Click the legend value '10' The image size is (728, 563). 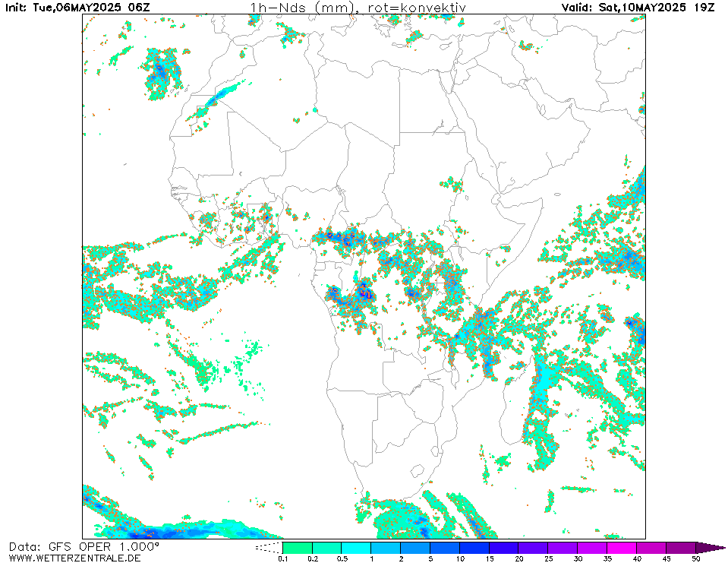[x=460, y=558]
